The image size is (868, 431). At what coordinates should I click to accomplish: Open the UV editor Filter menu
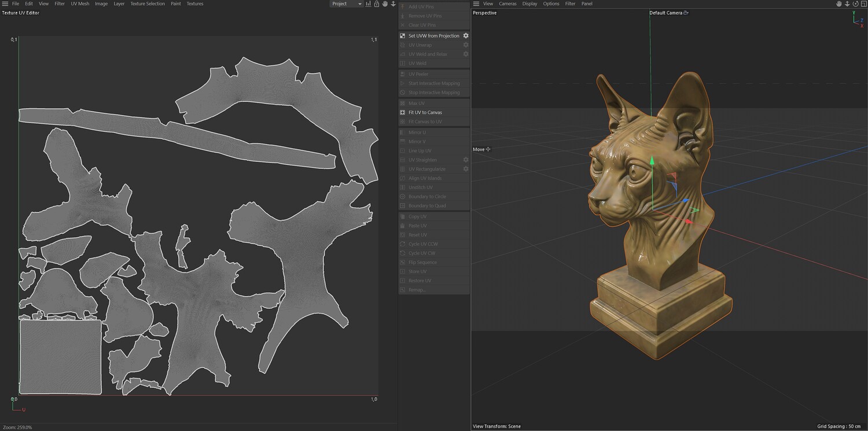pyautogui.click(x=60, y=3)
